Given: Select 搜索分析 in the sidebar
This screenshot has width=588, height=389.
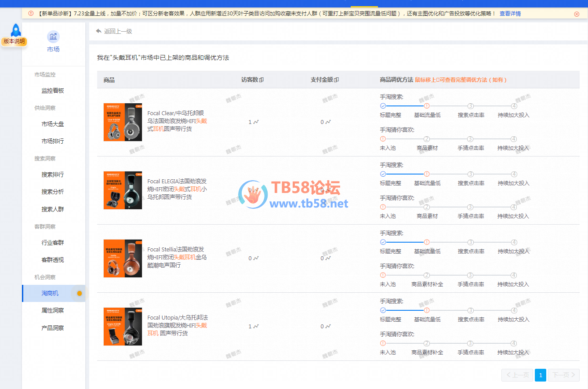Looking at the screenshot, I should click(x=53, y=192).
